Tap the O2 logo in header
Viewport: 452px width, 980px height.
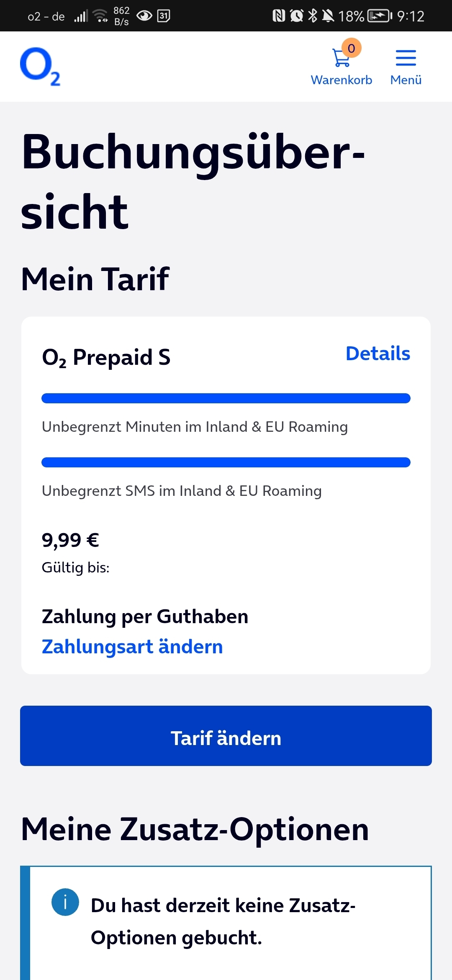(x=40, y=66)
